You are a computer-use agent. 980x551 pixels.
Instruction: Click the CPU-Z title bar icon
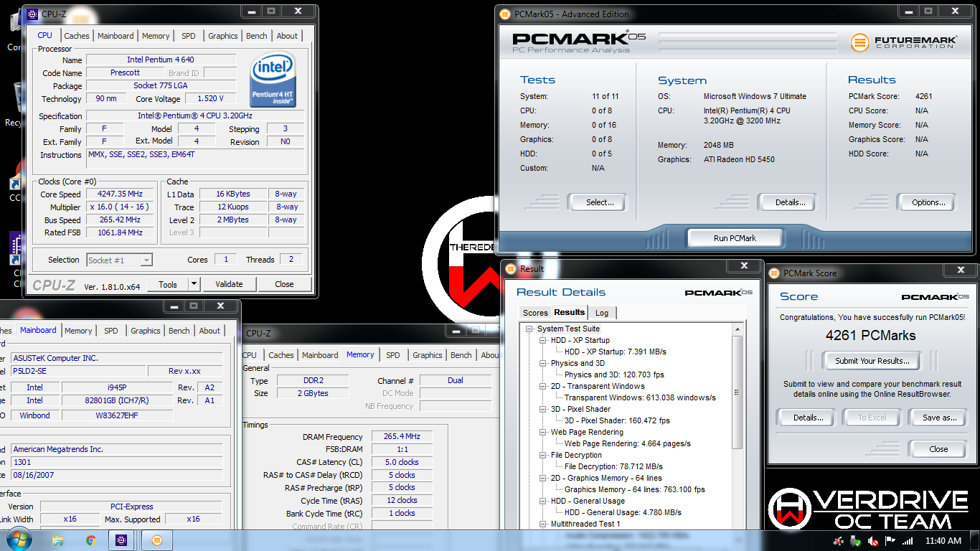point(32,14)
